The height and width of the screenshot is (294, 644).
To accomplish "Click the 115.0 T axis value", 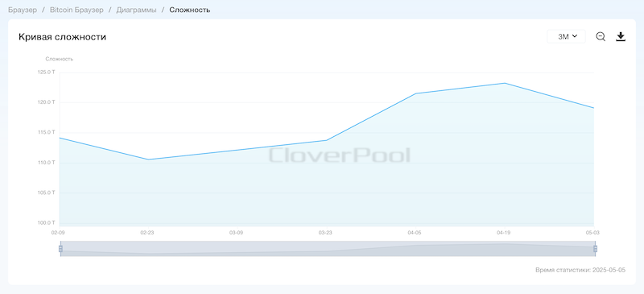I will click(47, 132).
